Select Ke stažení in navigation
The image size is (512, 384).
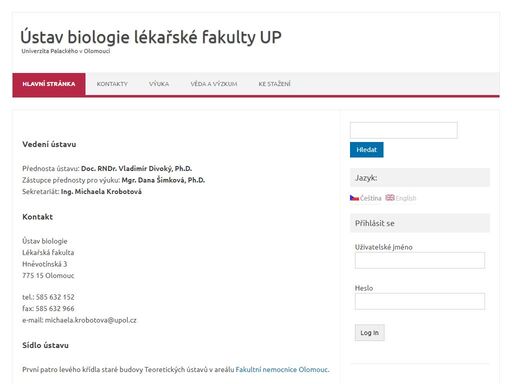[x=274, y=84]
